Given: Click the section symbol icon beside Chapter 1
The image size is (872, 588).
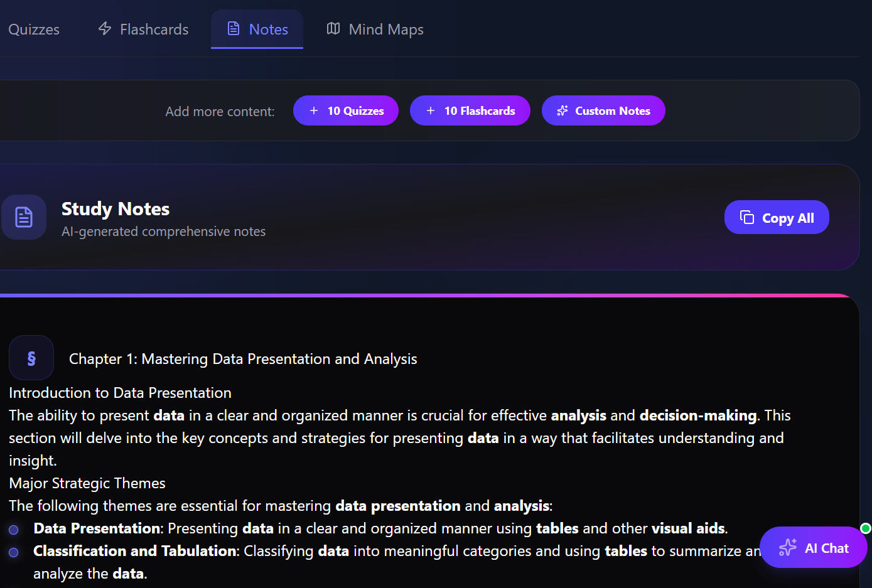Looking at the screenshot, I should point(31,358).
